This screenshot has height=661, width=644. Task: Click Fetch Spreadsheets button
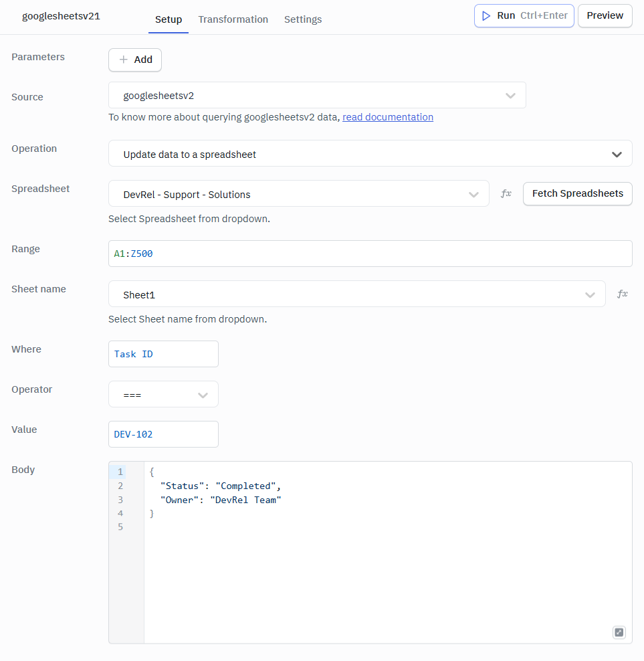click(x=577, y=194)
